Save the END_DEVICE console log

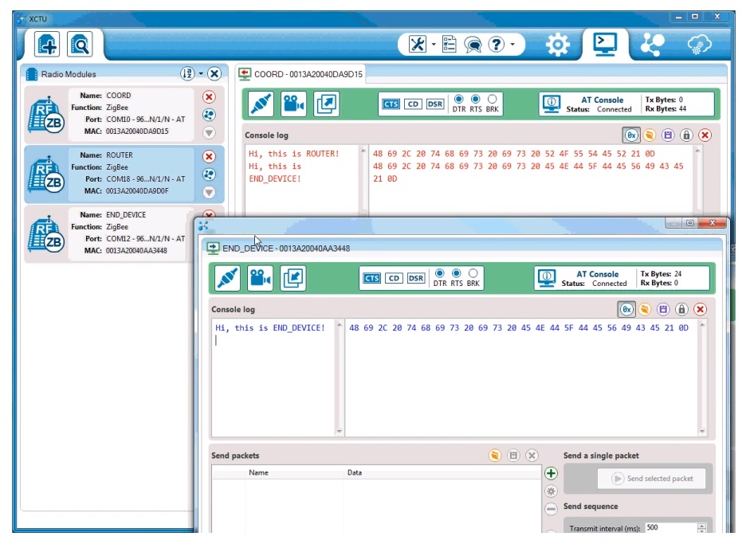663,309
